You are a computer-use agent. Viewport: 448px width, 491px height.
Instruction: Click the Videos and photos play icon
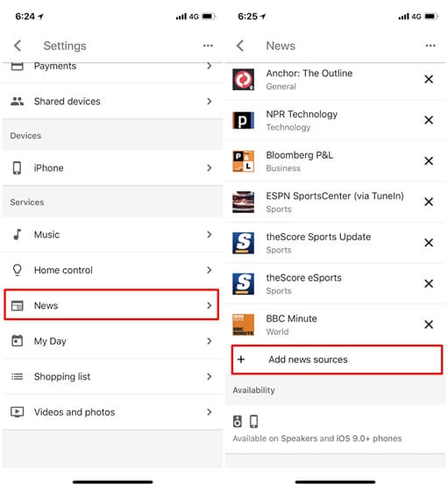[18, 412]
